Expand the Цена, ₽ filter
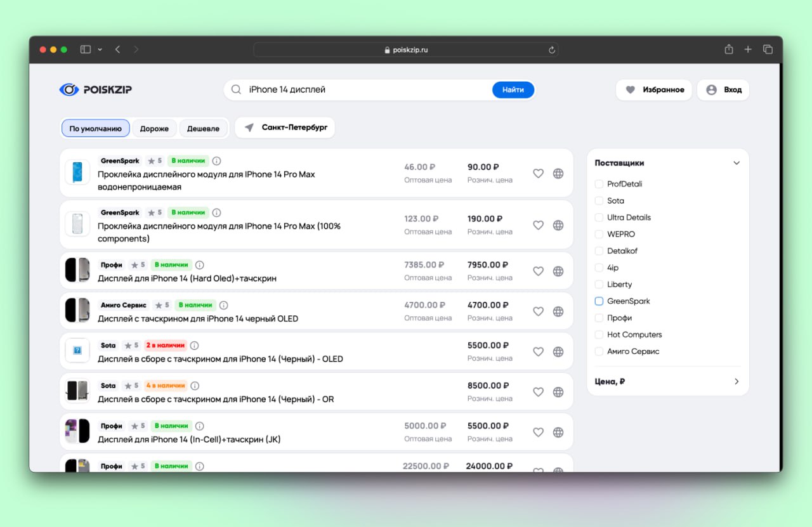This screenshot has height=527, width=812. pyautogui.click(x=737, y=382)
